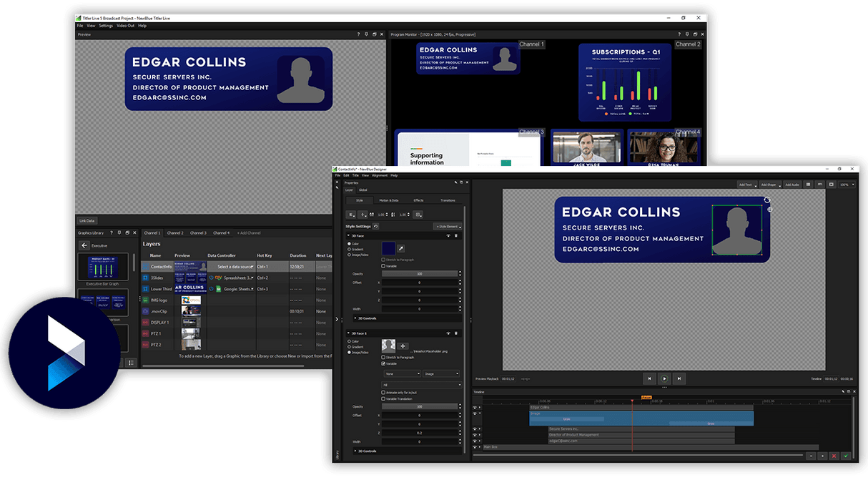The image size is (868, 485).
Task: Click the PTZ 1 layer icon
Action: click(x=145, y=333)
